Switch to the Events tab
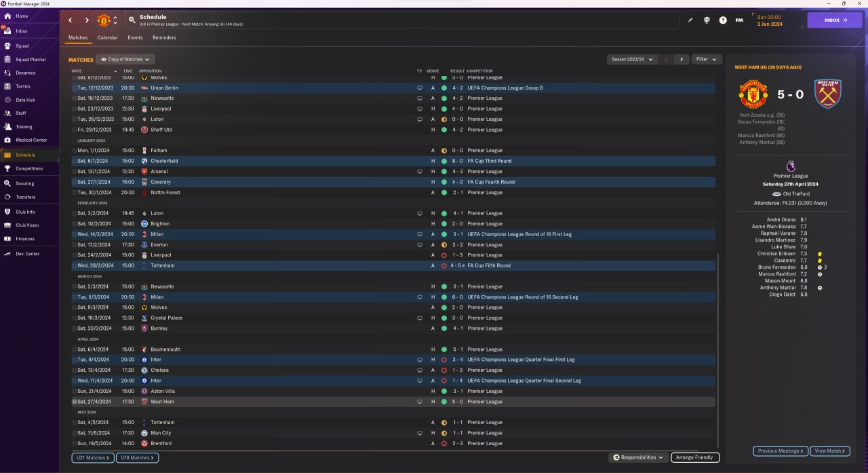 [x=135, y=38]
